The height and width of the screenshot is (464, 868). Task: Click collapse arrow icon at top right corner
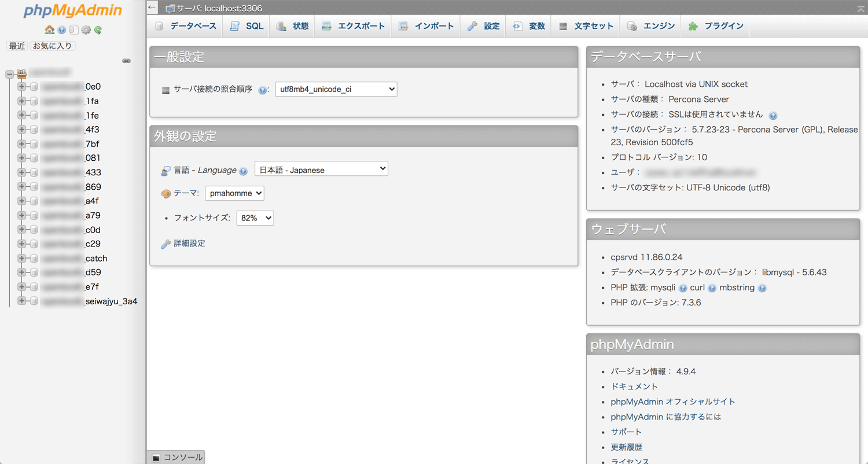[861, 8]
